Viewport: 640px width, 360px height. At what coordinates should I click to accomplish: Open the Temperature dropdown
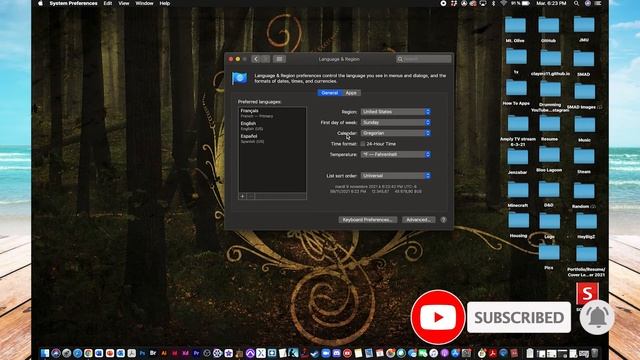396,154
